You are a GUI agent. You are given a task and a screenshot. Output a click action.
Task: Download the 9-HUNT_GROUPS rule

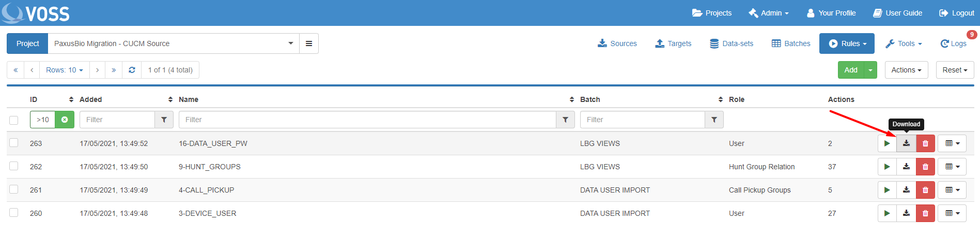(906, 167)
